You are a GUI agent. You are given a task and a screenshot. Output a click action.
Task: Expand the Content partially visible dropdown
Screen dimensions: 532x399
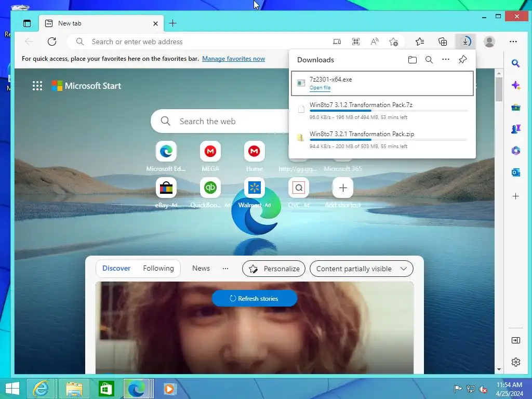click(x=362, y=269)
